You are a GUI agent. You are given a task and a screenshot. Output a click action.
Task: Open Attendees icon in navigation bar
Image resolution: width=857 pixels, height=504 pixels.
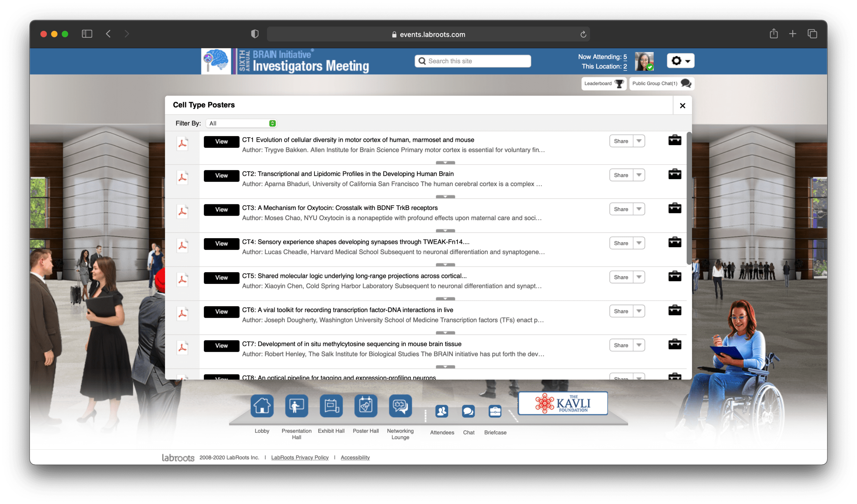(442, 412)
